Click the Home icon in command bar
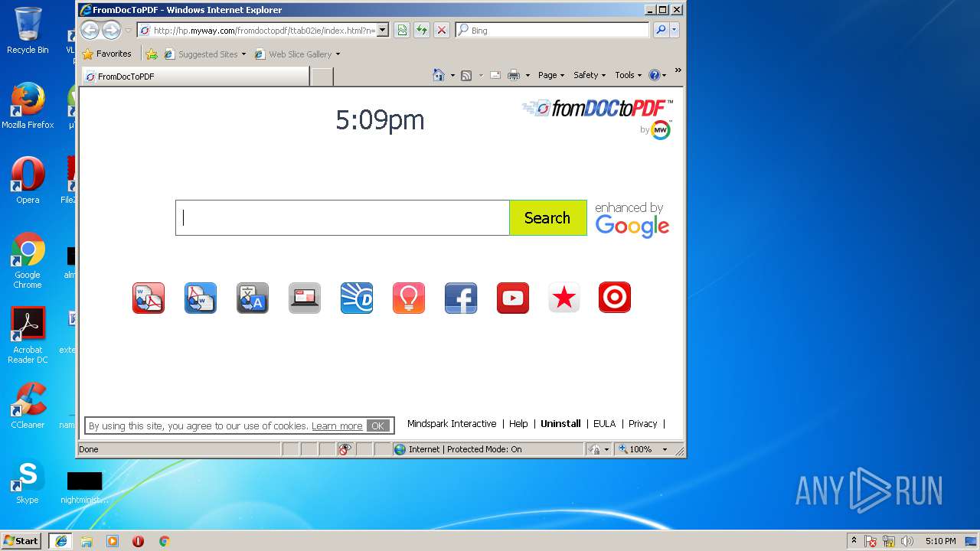Image resolution: width=980 pixels, height=551 pixels. coord(439,75)
